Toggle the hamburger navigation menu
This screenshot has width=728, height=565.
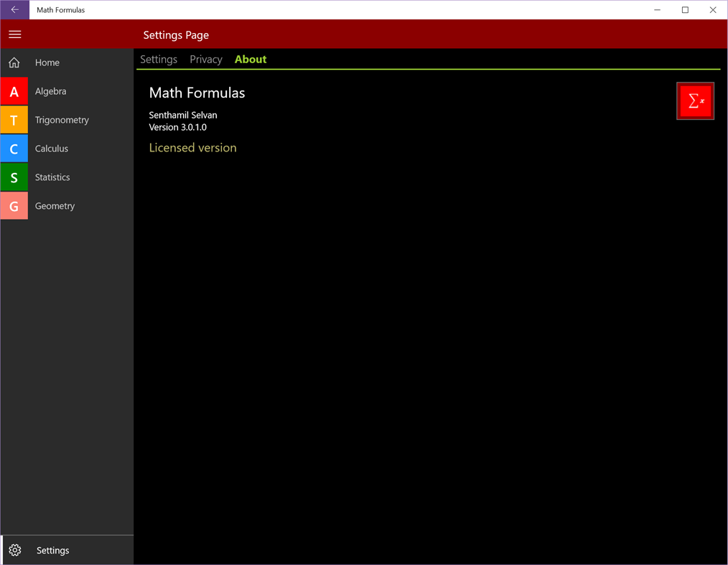coord(14,34)
